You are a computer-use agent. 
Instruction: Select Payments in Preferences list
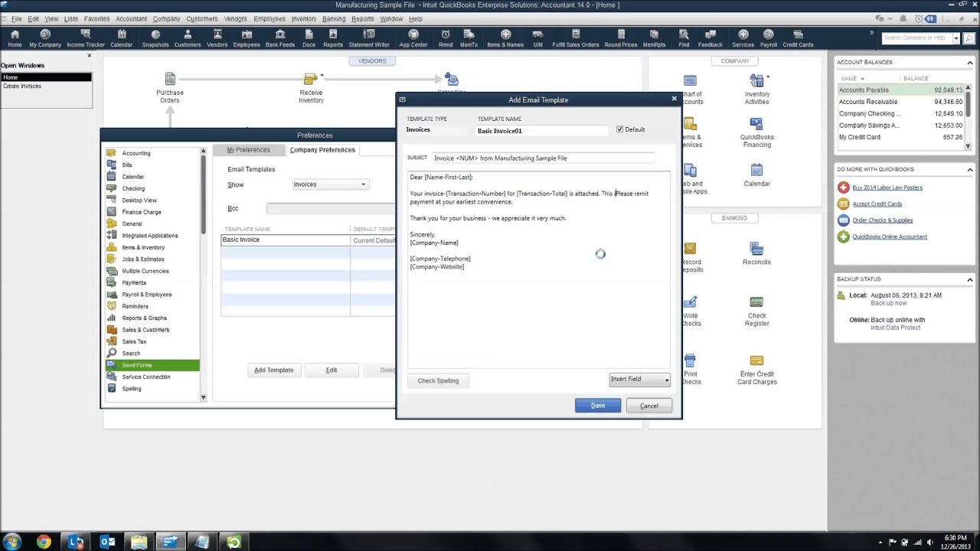click(134, 283)
